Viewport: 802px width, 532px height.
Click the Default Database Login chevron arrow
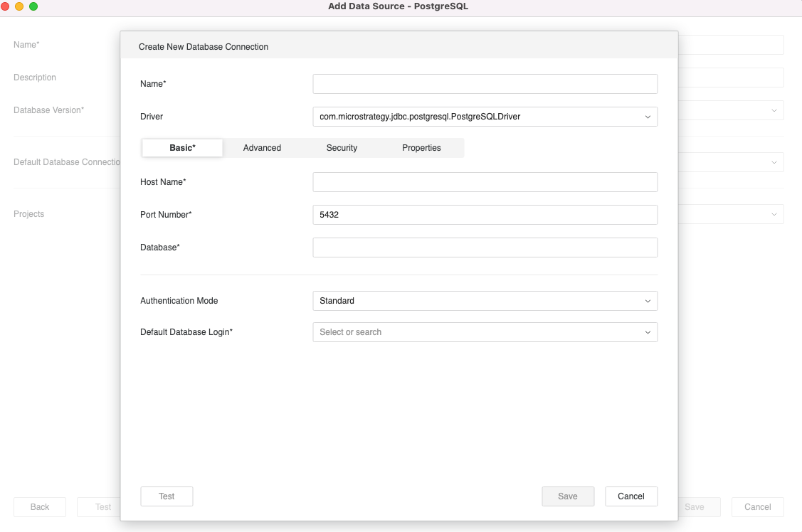point(648,332)
